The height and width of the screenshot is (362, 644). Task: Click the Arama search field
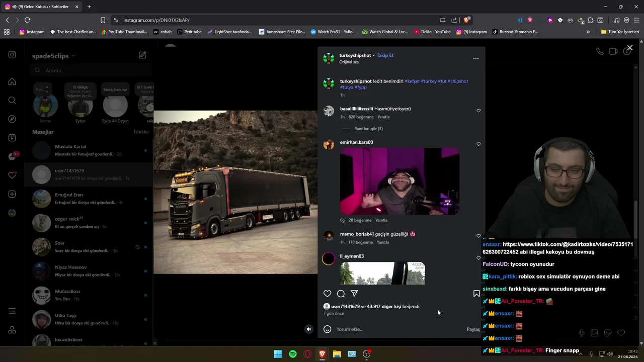click(x=92, y=70)
